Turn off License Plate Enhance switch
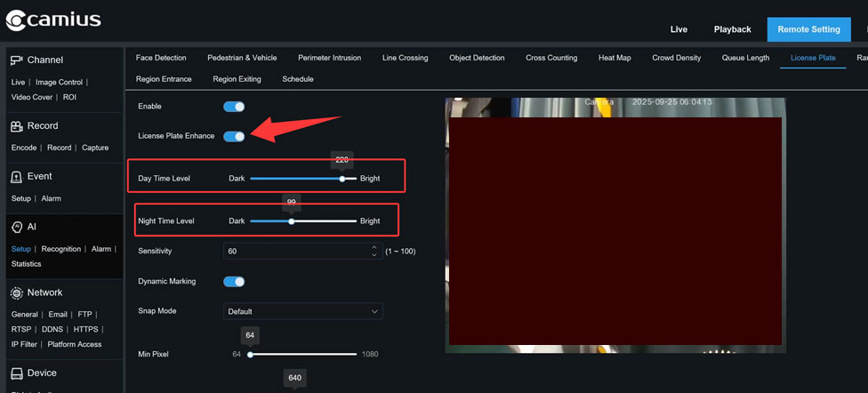 coord(234,136)
